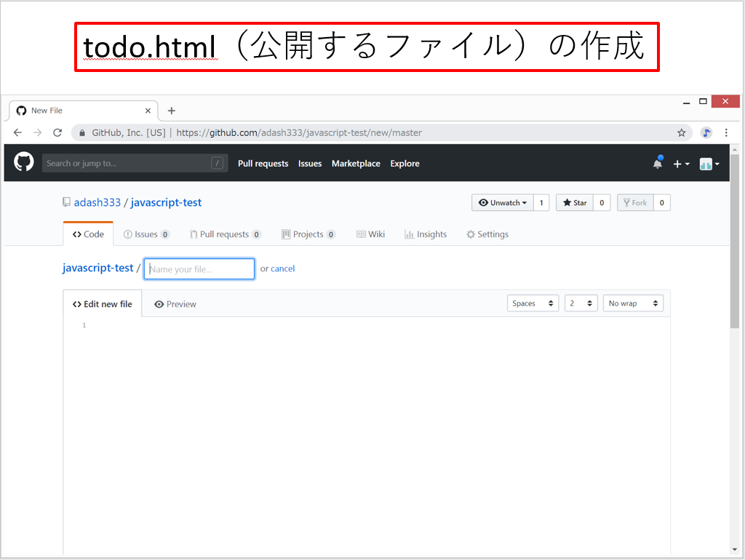Image resolution: width=745 pixels, height=560 pixels.
Task: Open a new browser tab
Action: pos(172,111)
